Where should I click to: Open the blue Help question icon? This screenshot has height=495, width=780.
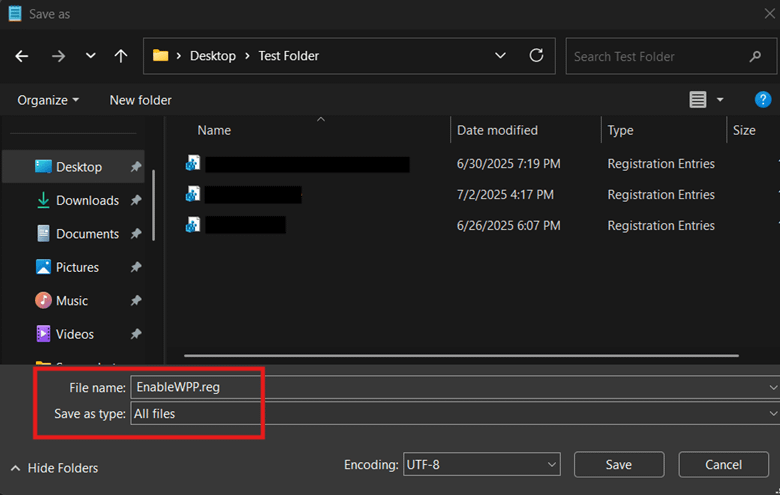(x=762, y=99)
